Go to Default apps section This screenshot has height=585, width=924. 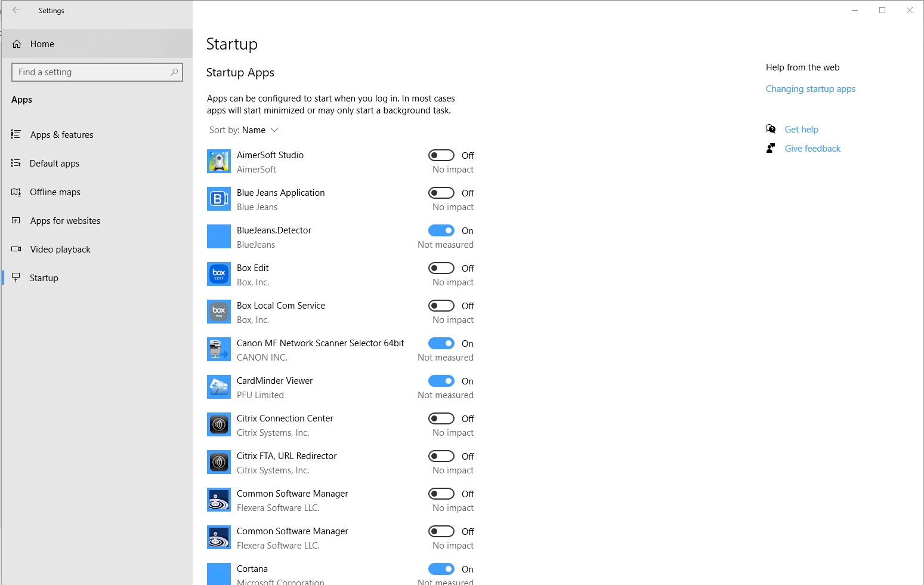(54, 164)
